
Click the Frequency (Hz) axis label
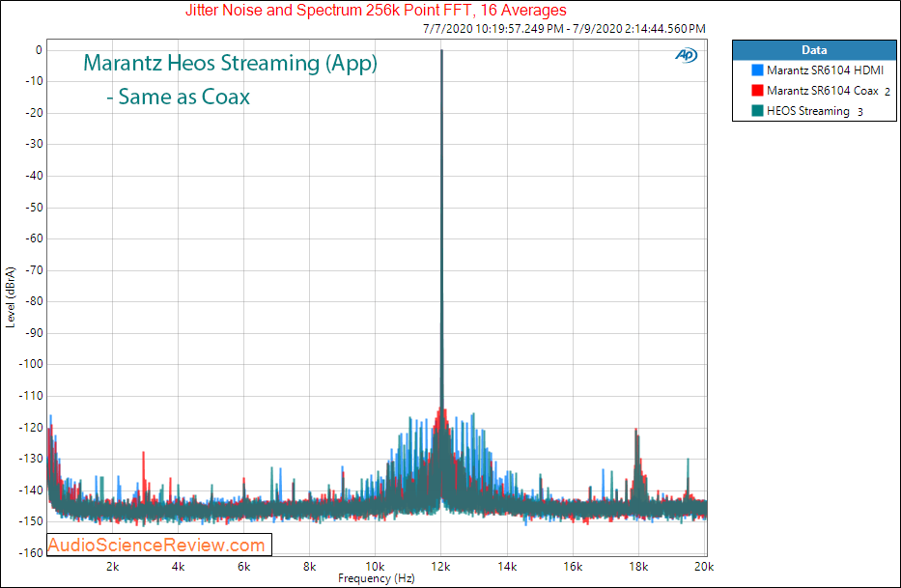[x=377, y=578]
